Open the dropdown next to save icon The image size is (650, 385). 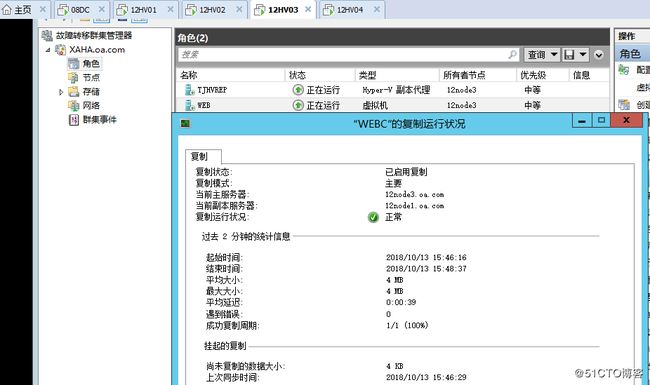582,55
